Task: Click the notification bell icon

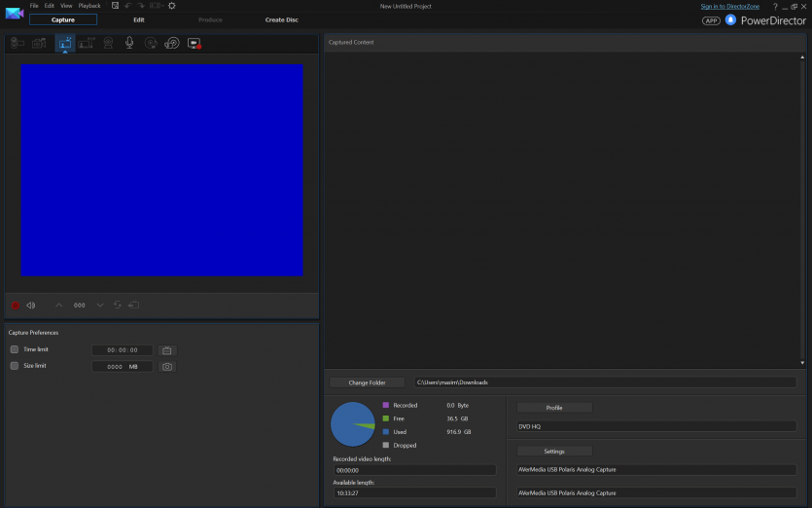Action: coord(730,19)
